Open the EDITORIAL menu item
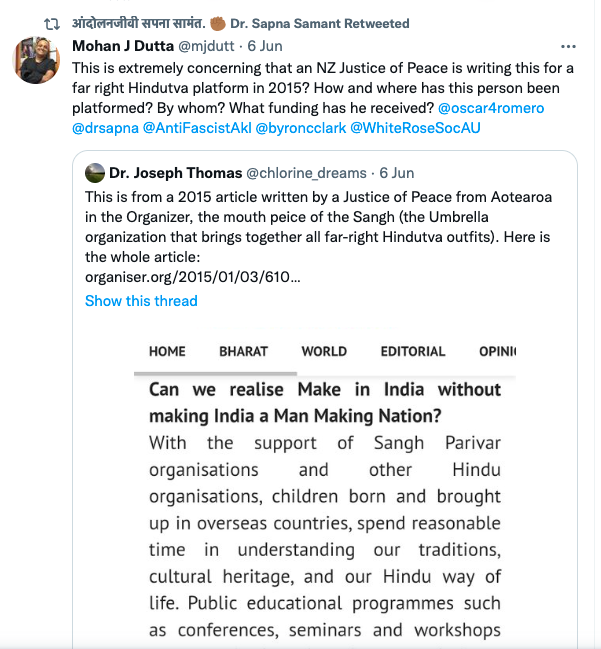Viewport: 601px width, 649px height. pyautogui.click(x=412, y=351)
